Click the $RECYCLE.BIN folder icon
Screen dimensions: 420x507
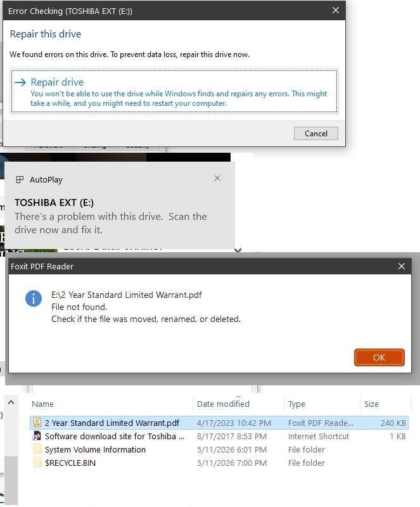click(37, 463)
